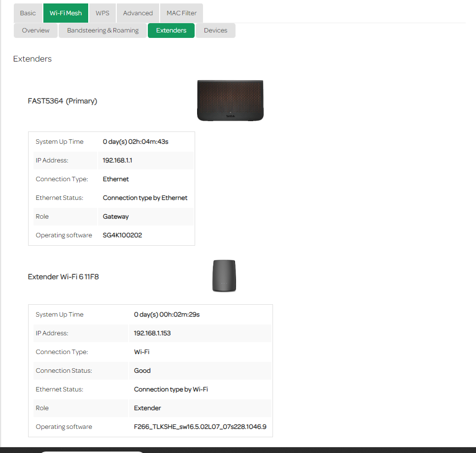Switch to the Overview sub-tab
This screenshot has width=476, height=453.
coord(35,30)
